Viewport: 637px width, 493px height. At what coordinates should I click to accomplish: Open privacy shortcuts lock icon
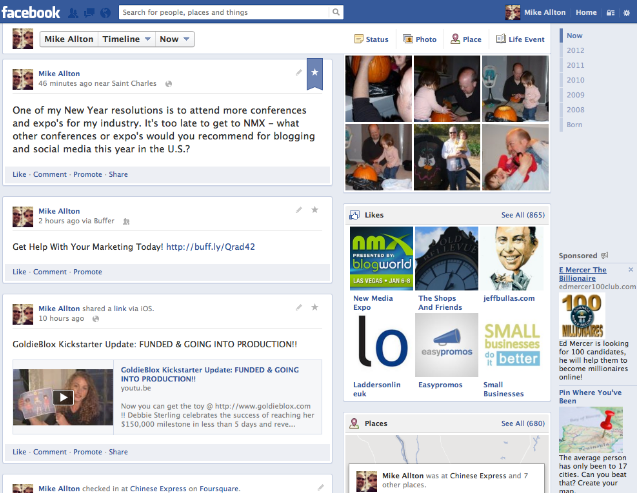click(611, 13)
